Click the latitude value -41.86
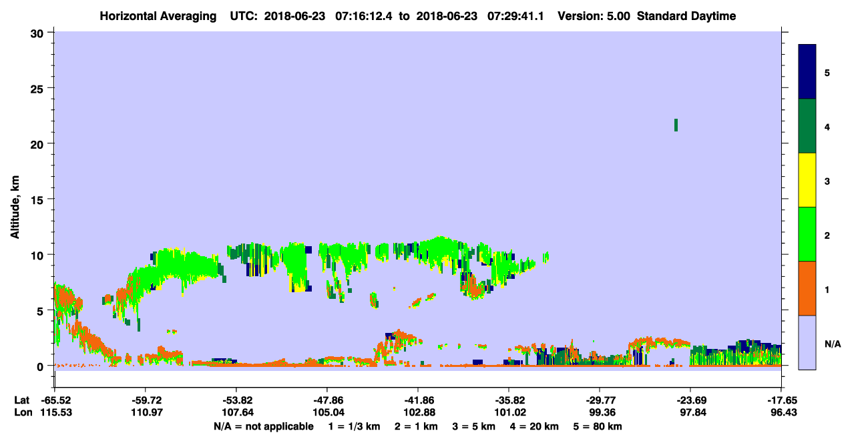868x445 pixels. (417, 400)
